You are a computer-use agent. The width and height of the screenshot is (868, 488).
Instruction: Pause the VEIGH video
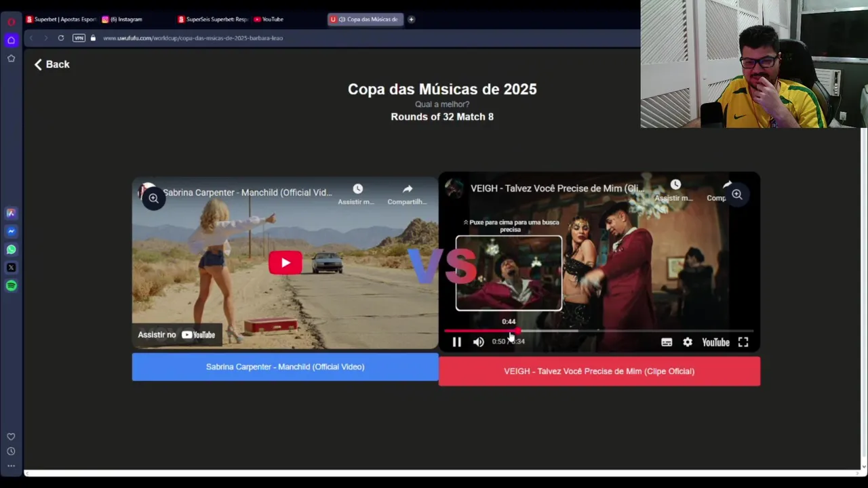tap(456, 342)
